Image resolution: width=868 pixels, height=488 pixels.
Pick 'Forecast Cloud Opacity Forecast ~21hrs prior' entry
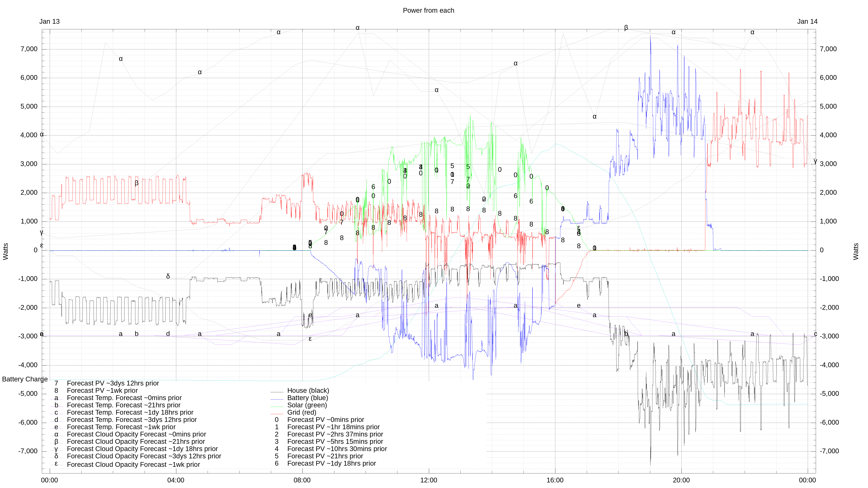click(136, 442)
